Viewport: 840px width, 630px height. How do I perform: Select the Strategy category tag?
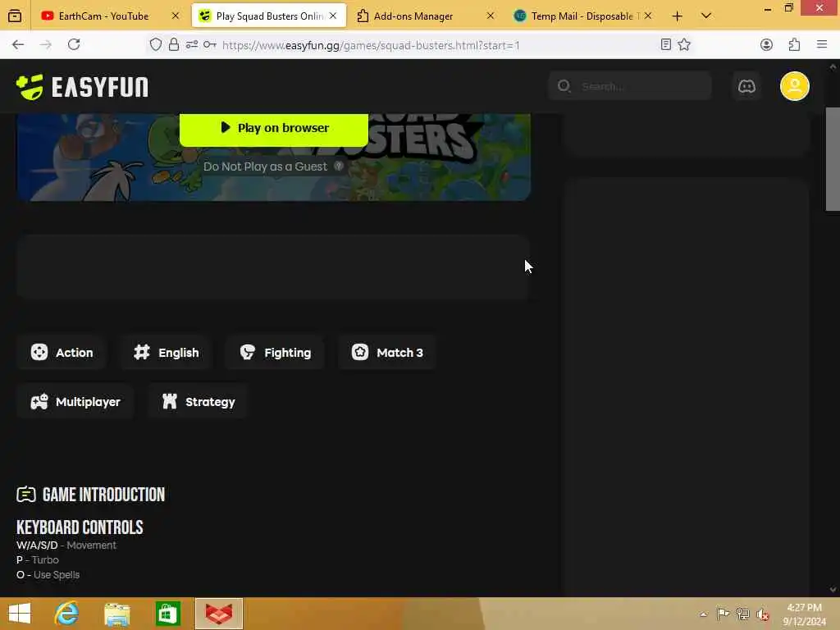[x=199, y=401]
